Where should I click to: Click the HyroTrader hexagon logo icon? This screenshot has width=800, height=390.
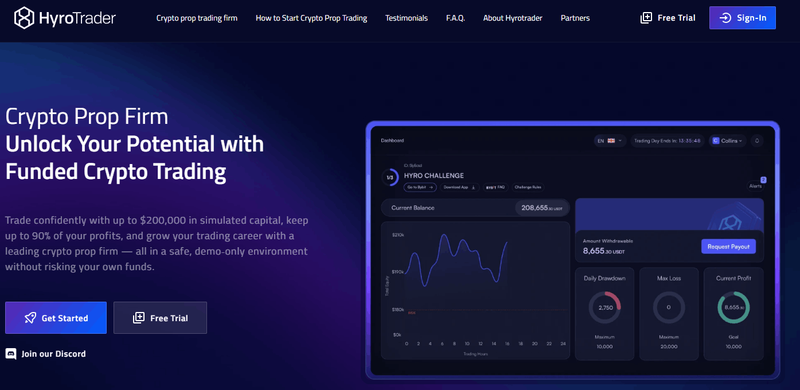[24, 18]
